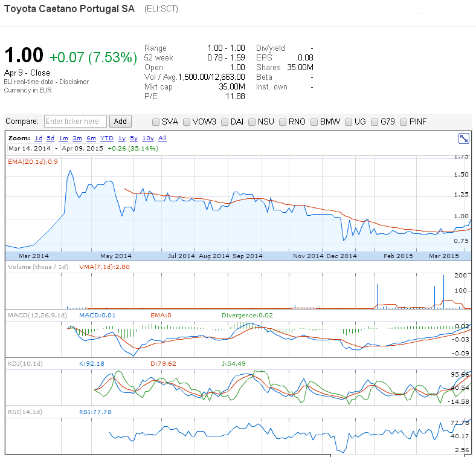
Task: Click the KDJ(10,1d) panel label
Action: [x=25, y=363]
